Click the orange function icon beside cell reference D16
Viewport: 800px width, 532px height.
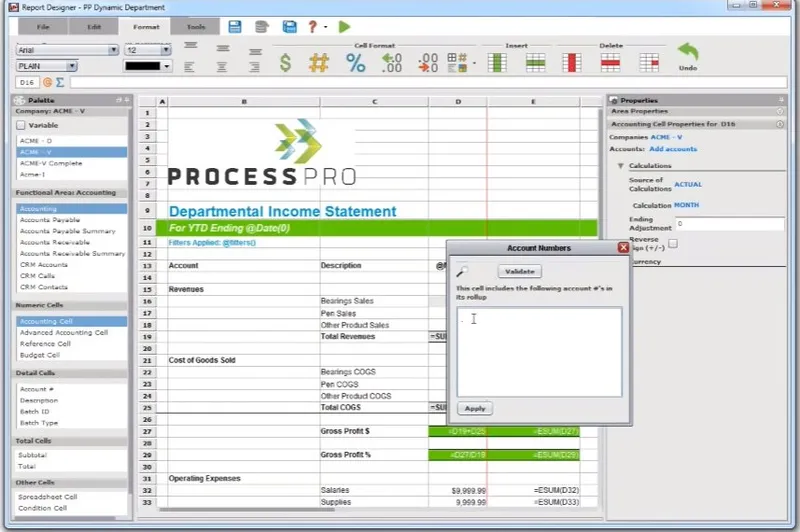pyautogui.click(x=47, y=82)
